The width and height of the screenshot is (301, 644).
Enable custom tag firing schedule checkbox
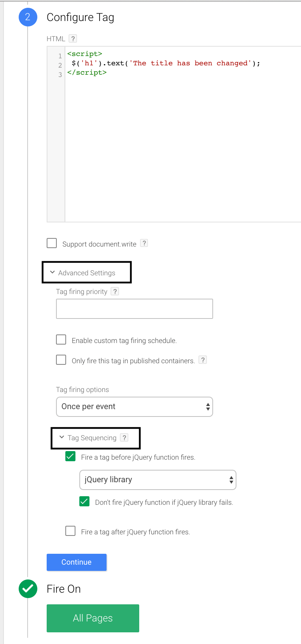(61, 339)
